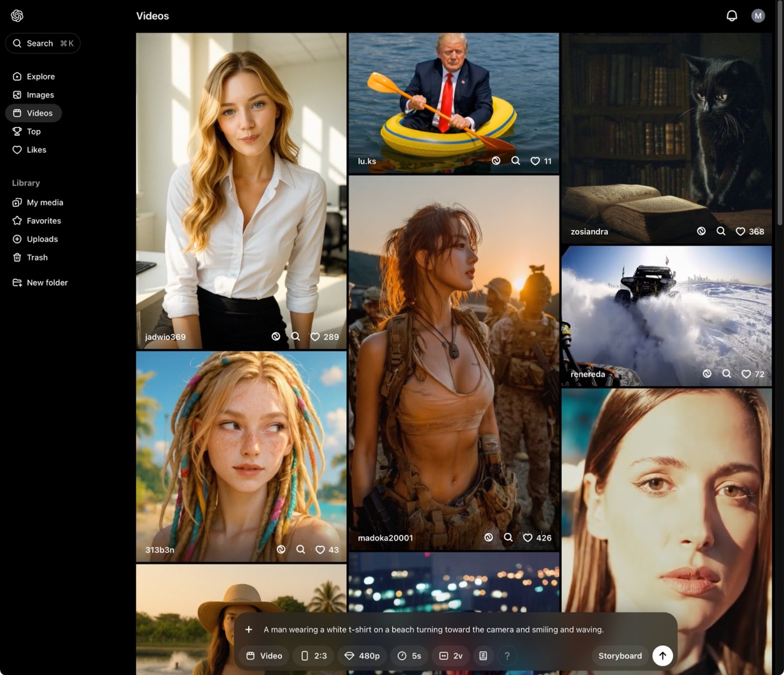Click the help question mark icon
The image size is (784, 675).
[x=507, y=656]
